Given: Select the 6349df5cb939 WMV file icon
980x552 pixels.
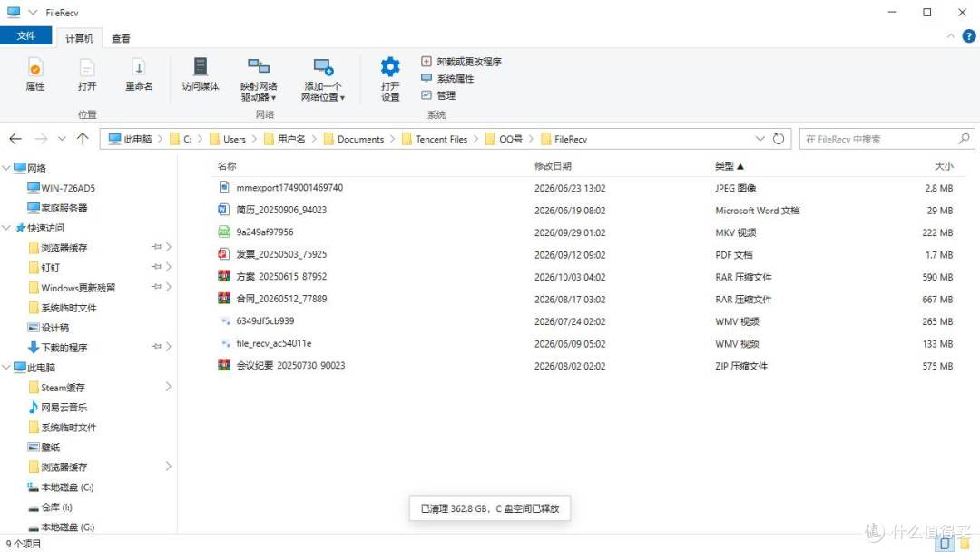Looking at the screenshot, I should (x=224, y=320).
